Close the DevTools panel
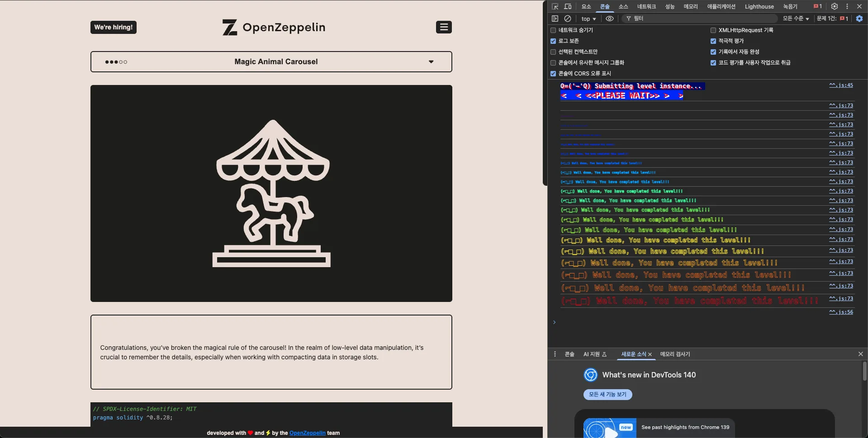The height and width of the screenshot is (438, 868). tap(859, 6)
